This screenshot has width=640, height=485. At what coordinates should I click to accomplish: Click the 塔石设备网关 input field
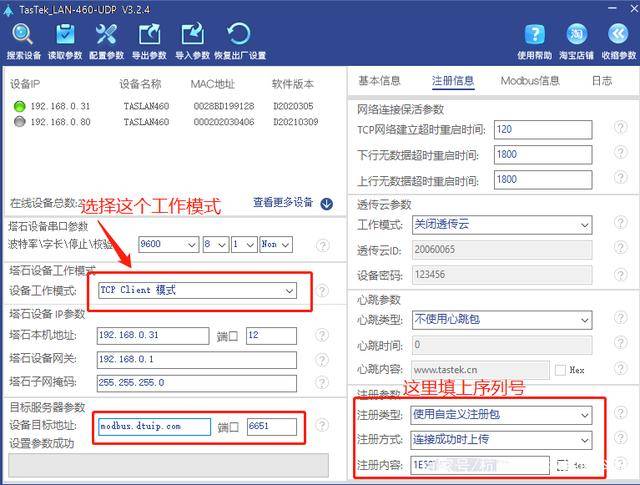[x=197, y=360]
